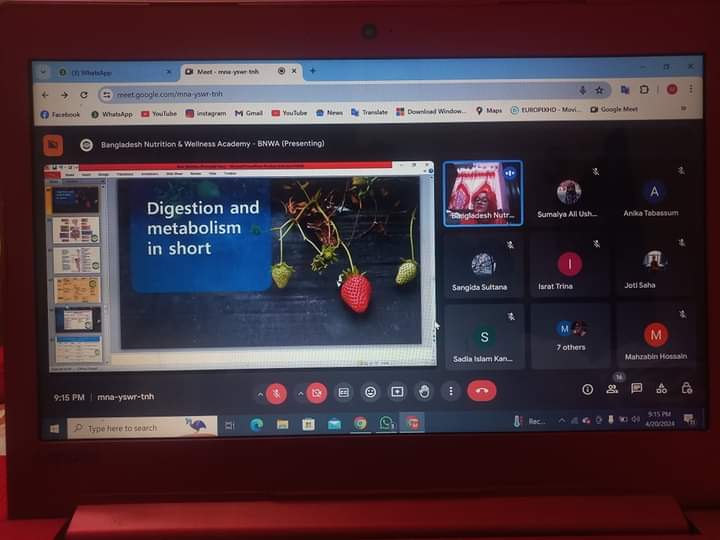720x540 pixels.
Task: Expand camera video settings arrow
Action: tap(300, 393)
